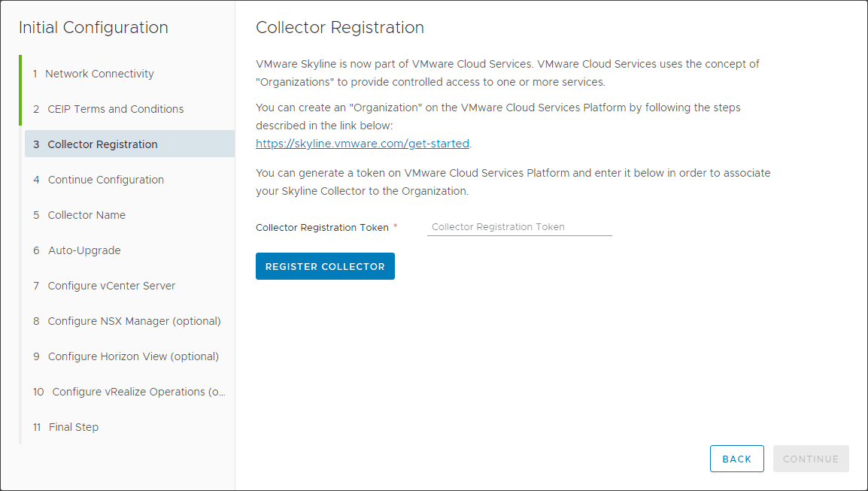Screen dimensions: 868x491
Task: Open the CEIP Terms and Conditions step
Action: [115, 109]
